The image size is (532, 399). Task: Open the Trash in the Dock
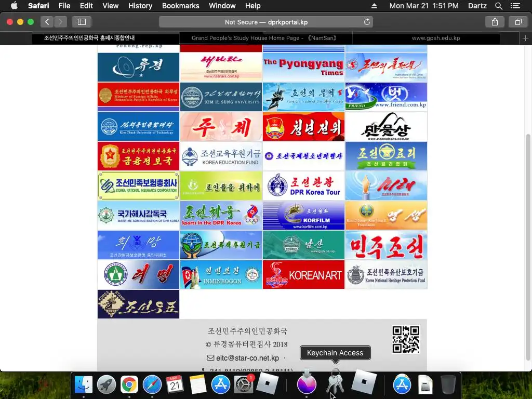(448, 384)
